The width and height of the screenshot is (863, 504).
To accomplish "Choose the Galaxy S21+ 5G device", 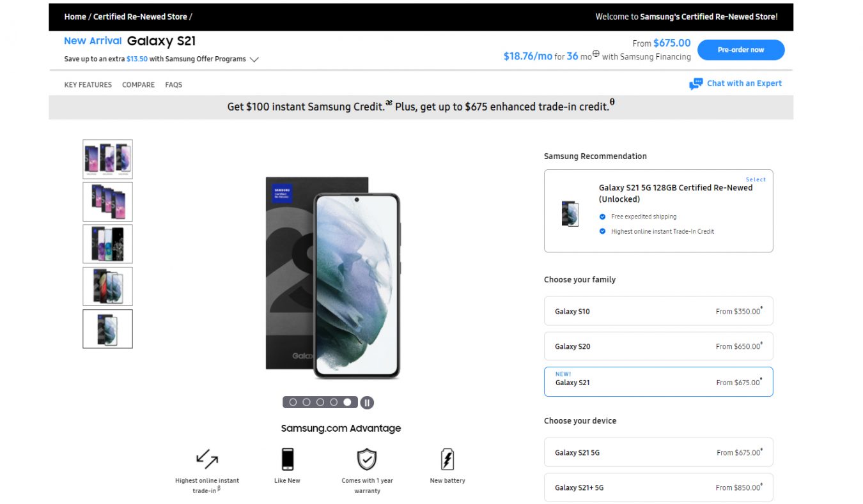I will coord(658,487).
